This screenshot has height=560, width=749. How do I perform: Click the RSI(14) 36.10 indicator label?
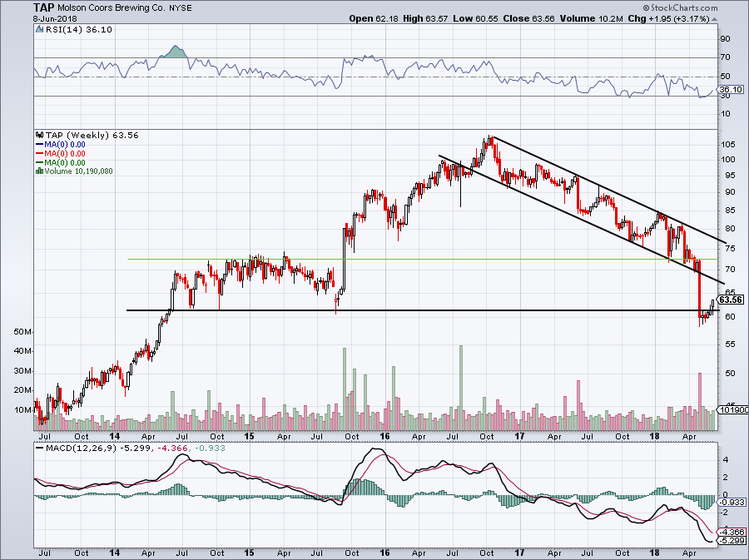pos(79,30)
